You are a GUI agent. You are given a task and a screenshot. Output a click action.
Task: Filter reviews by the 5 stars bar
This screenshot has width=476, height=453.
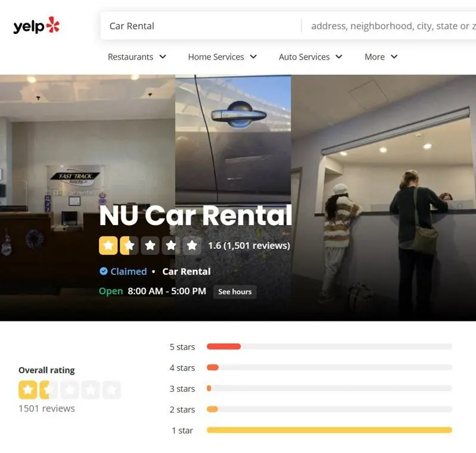point(329,346)
